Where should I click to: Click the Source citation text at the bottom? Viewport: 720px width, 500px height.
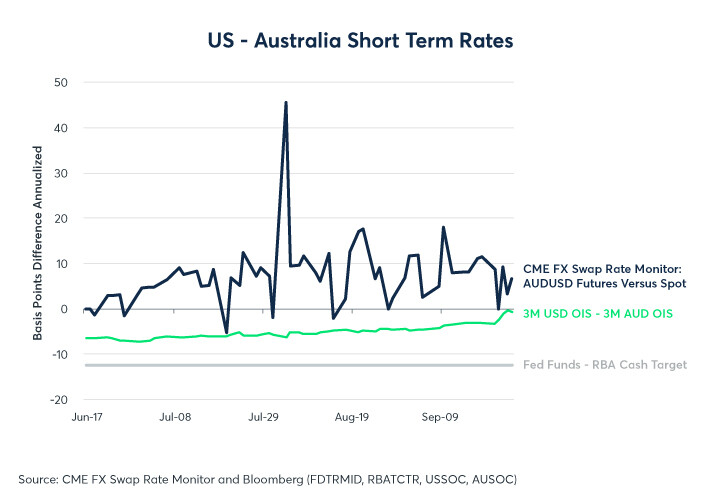point(268,479)
